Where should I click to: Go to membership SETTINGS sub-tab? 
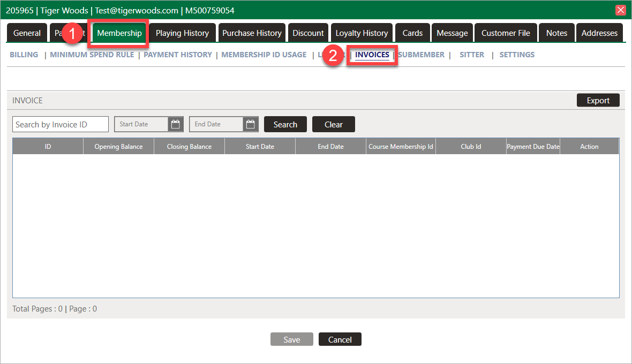[x=517, y=55]
